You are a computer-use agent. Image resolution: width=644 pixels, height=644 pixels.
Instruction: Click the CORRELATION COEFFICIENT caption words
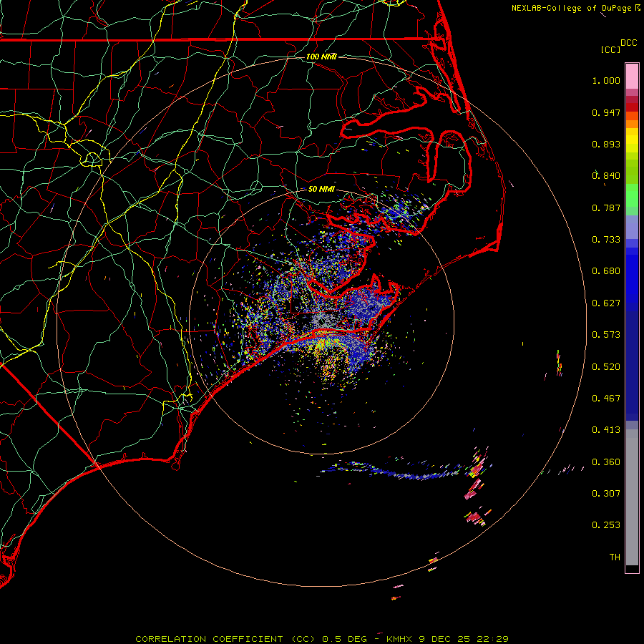(209, 639)
